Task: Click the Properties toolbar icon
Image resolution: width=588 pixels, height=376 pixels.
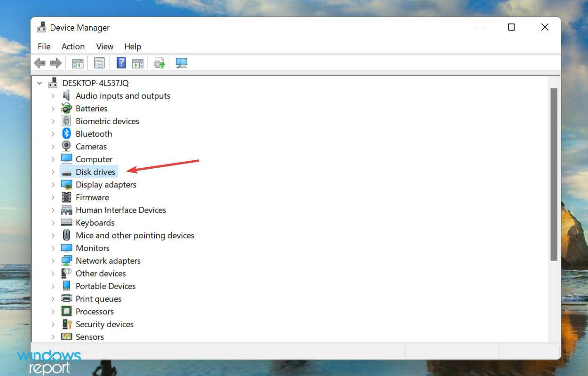Action: coord(99,63)
